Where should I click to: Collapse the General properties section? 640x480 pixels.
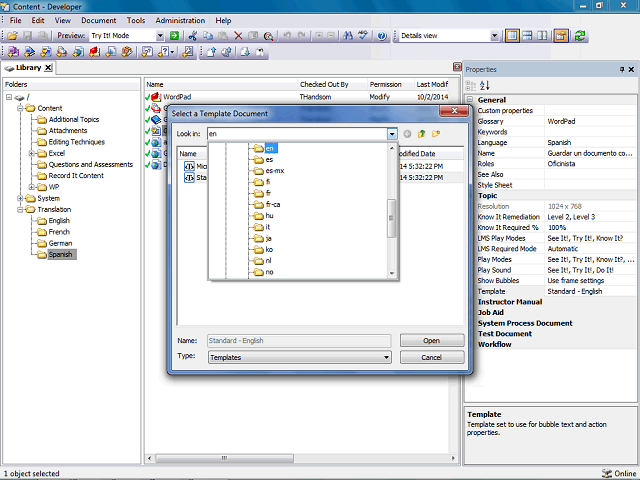point(470,100)
